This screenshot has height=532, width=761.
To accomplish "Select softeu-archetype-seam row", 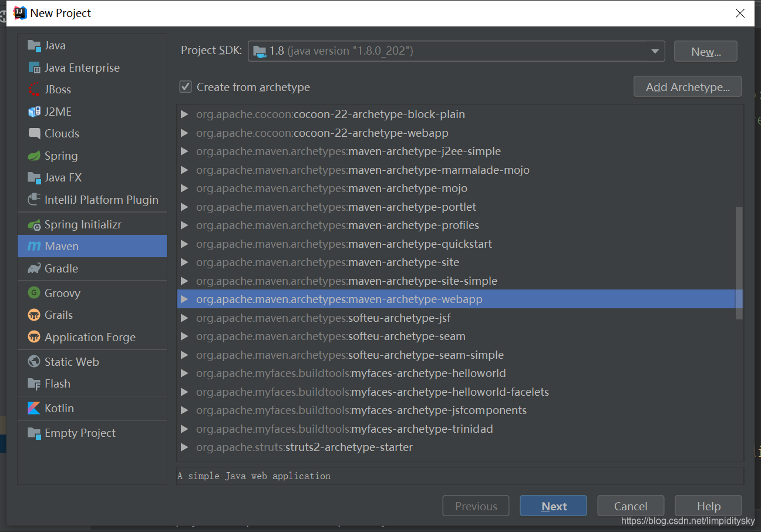I will click(x=460, y=336).
